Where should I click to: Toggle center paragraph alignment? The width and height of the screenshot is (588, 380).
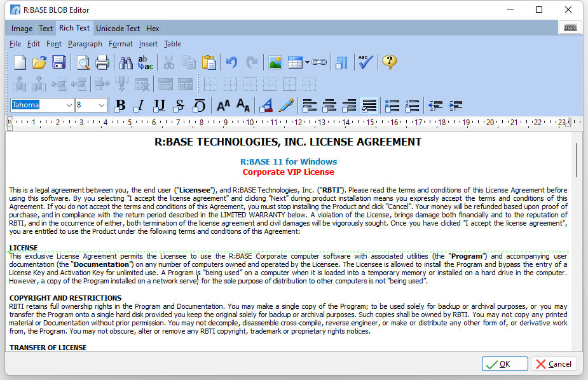[329, 105]
